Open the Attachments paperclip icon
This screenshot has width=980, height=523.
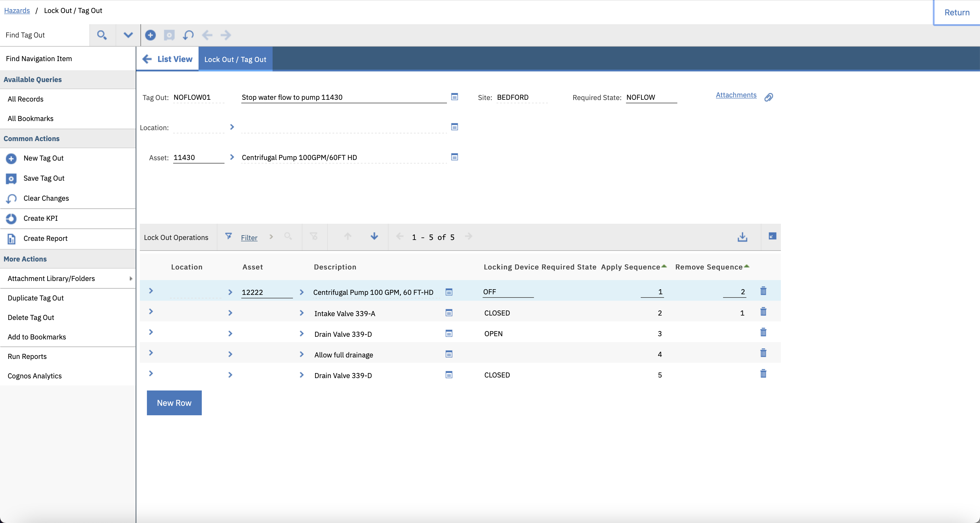[x=768, y=97]
